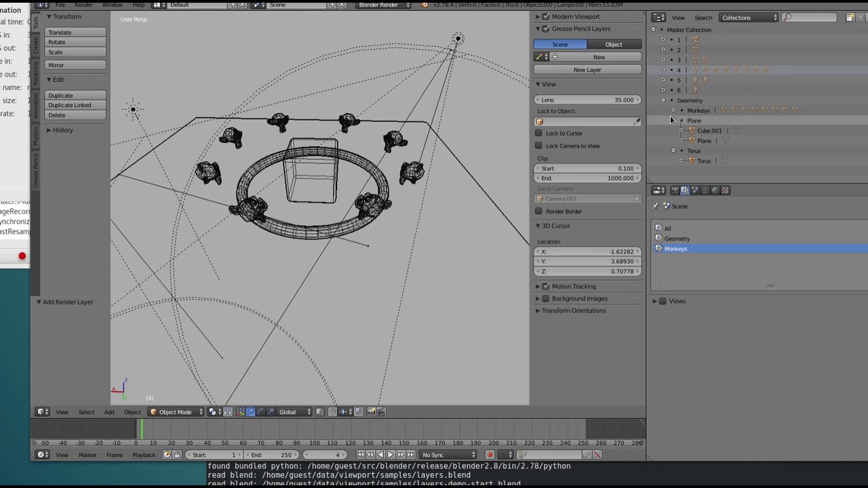Screen dimensions: 868x488
Task: Open the Collections display mode dropdown
Action: coord(749,18)
